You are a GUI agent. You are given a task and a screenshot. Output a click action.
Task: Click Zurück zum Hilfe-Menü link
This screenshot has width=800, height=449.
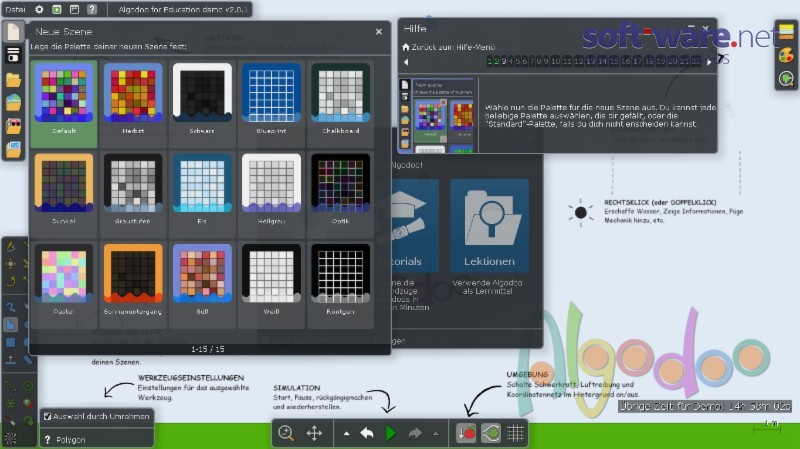tap(448, 47)
